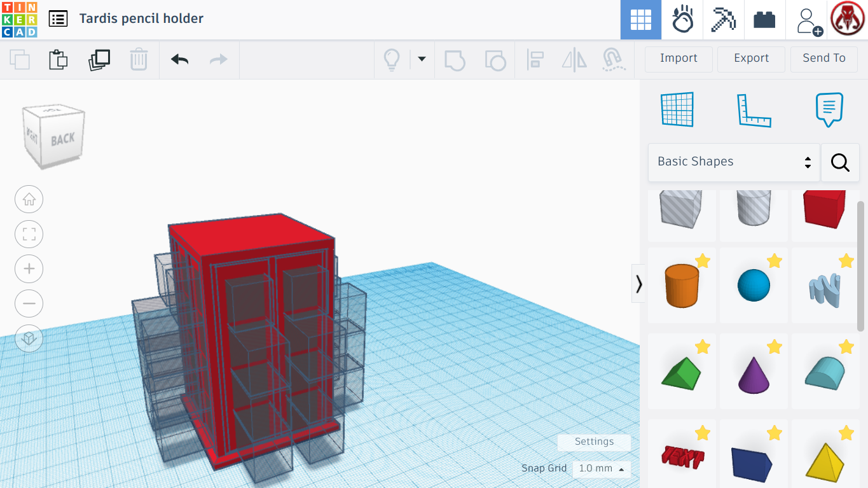Click the Delete trash icon
The height and width of the screenshot is (488, 868).
(x=139, y=60)
